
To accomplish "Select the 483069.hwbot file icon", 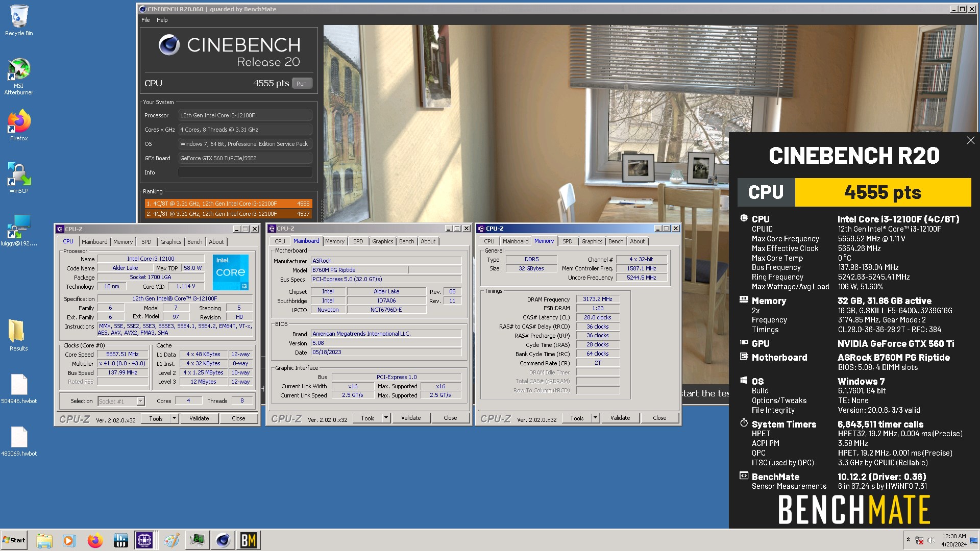I will (x=19, y=441).
